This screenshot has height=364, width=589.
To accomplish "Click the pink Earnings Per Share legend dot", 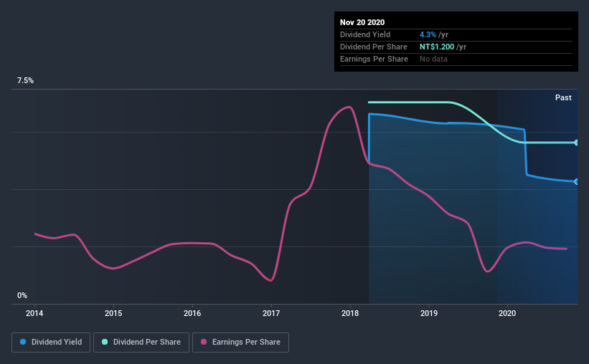I will coord(204,342).
